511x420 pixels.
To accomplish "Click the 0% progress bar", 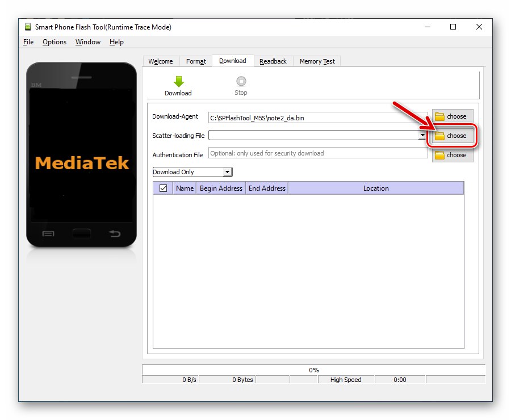I will (313, 370).
